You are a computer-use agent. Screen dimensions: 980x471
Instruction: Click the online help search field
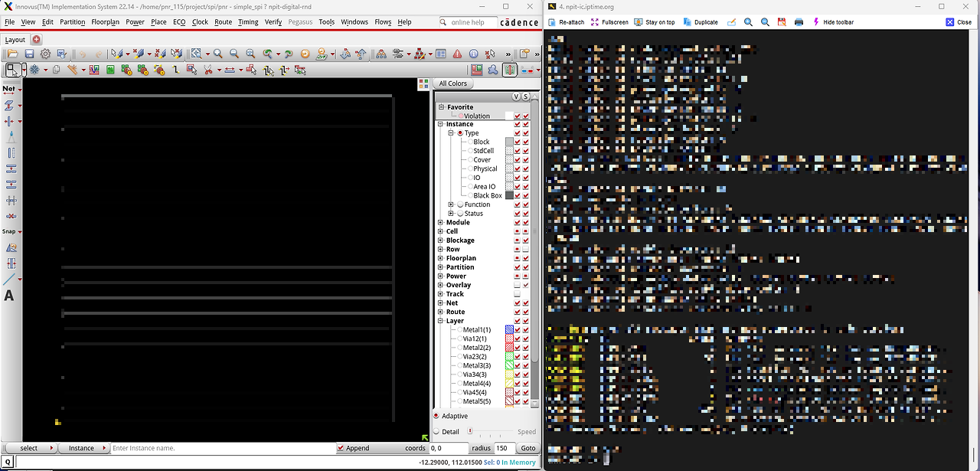coord(467,22)
